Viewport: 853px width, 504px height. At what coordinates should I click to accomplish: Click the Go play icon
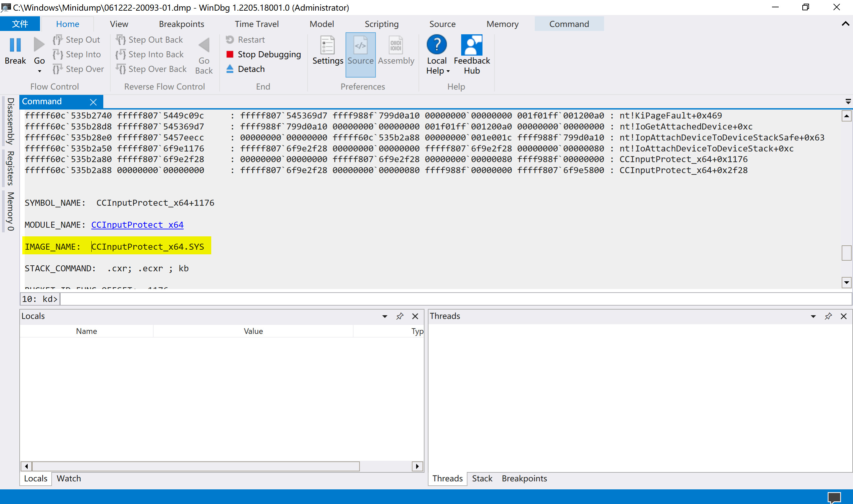click(x=39, y=45)
